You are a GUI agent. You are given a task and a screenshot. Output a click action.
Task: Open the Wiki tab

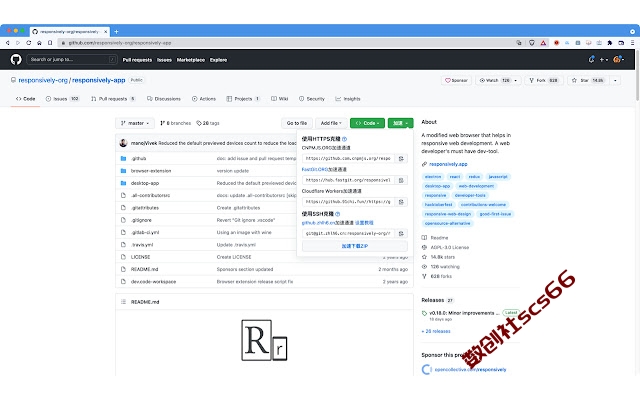click(280, 99)
